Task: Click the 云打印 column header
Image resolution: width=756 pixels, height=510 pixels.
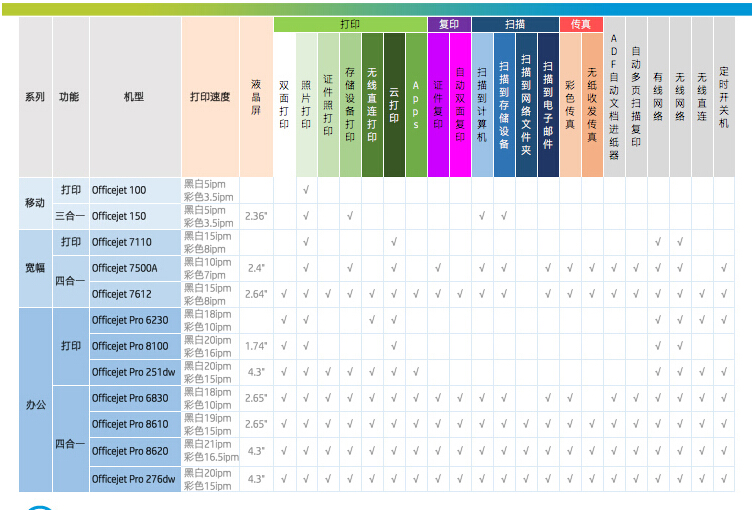Action: tap(394, 105)
